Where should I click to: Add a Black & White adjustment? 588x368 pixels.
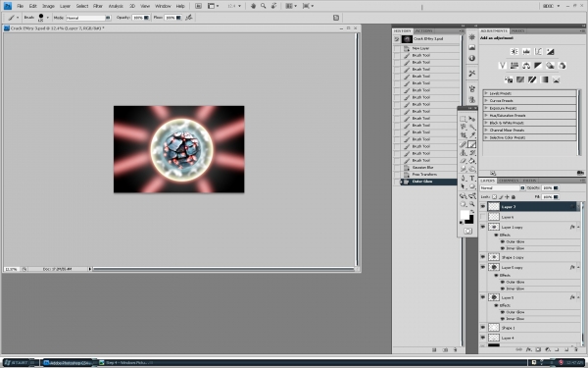coord(538,66)
